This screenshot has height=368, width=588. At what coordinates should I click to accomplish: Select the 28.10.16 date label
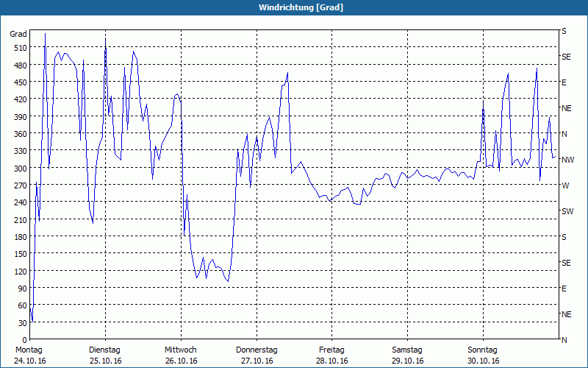(x=332, y=361)
